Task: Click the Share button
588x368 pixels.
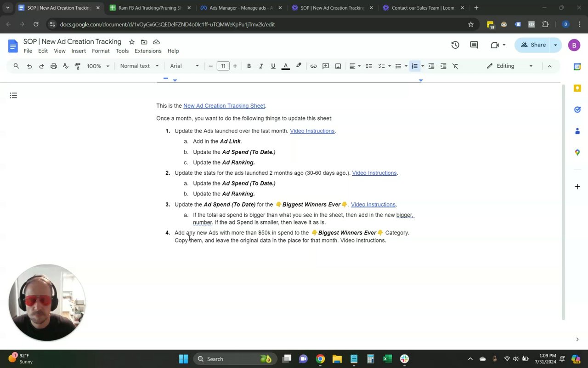Action: pos(533,45)
